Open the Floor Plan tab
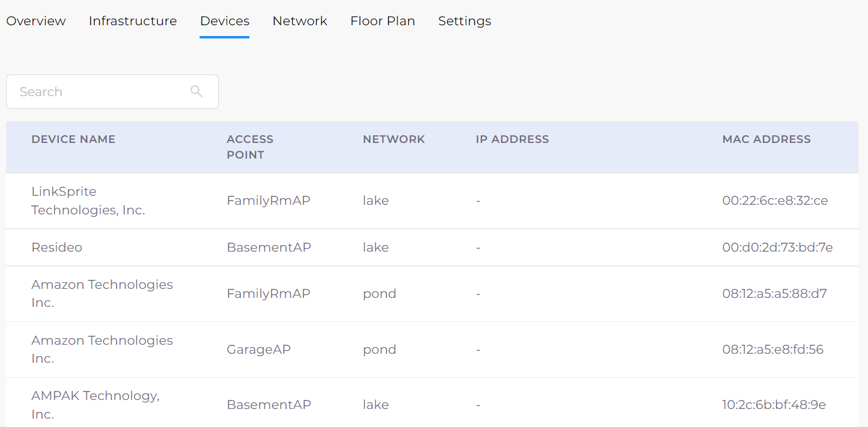The height and width of the screenshot is (427, 868). pyautogui.click(x=383, y=21)
